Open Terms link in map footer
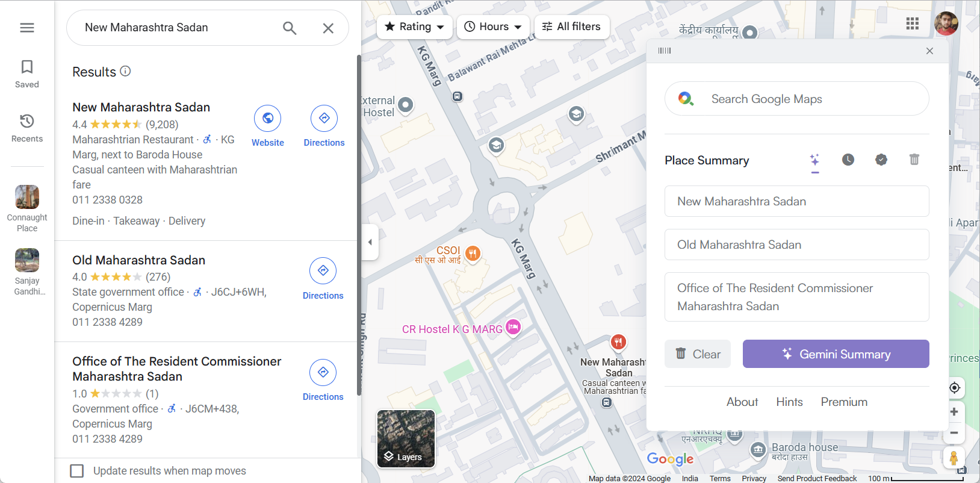980x483 pixels. tap(720, 479)
